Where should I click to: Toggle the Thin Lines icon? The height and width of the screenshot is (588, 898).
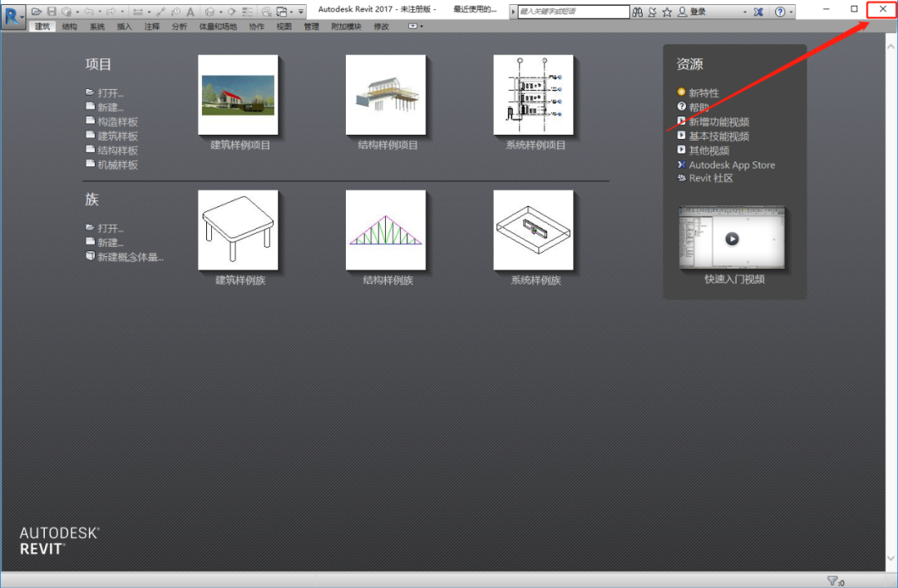coord(248,12)
